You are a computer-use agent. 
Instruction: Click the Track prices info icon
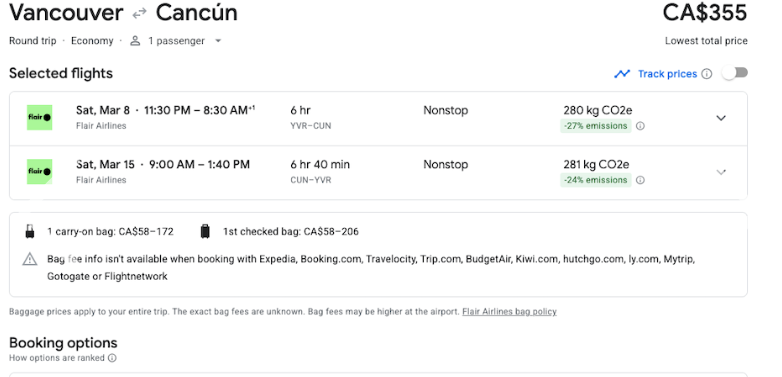point(707,74)
